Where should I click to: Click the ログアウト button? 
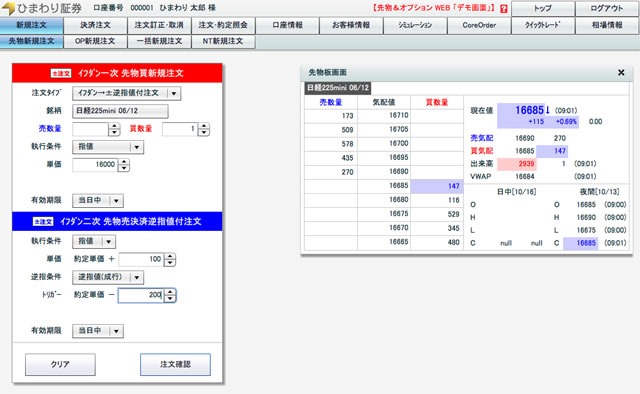point(607,9)
